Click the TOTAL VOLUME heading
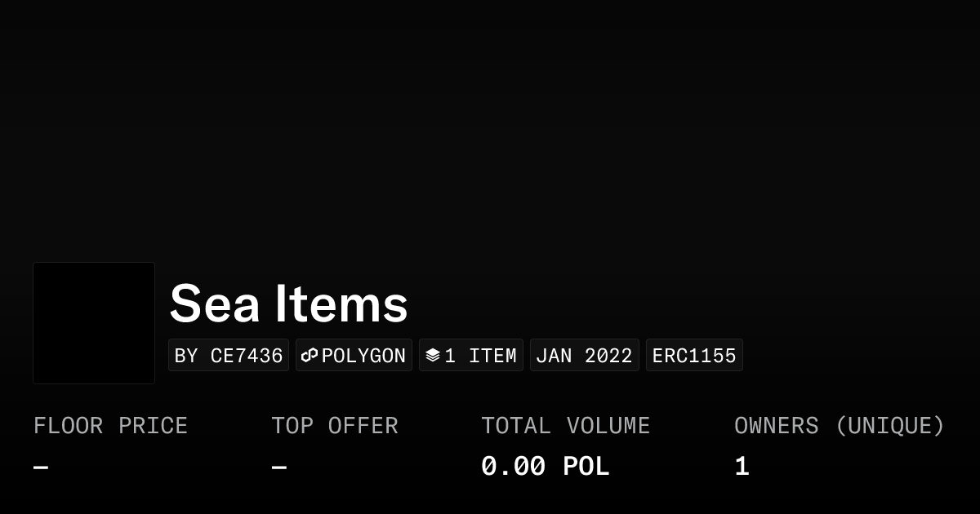980x514 pixels. pos(565,426)
